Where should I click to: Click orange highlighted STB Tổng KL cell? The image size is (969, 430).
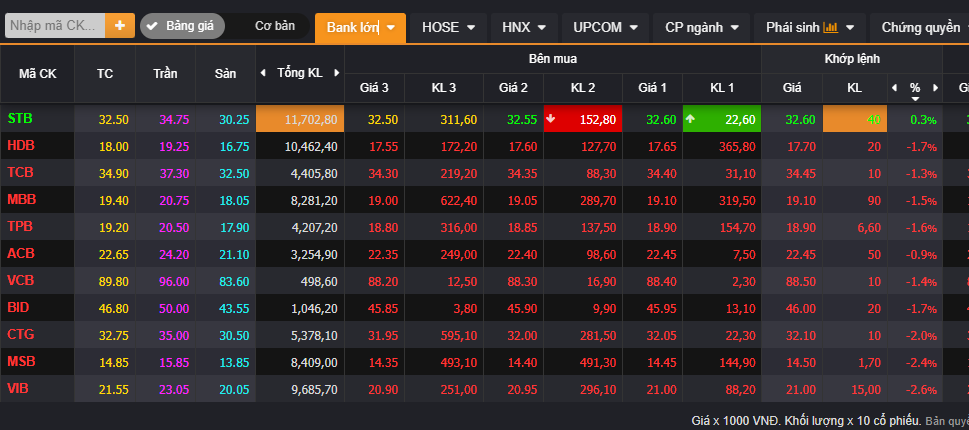299,119
